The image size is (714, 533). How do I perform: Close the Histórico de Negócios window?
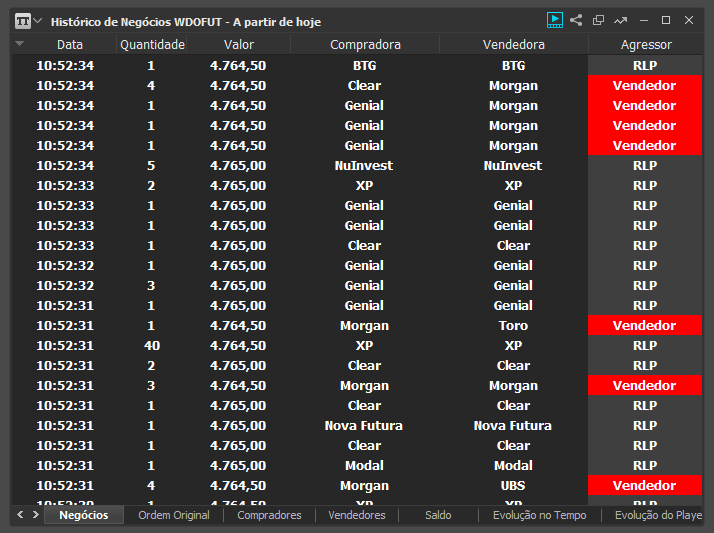pyautogui.click(x=689, y=20)
